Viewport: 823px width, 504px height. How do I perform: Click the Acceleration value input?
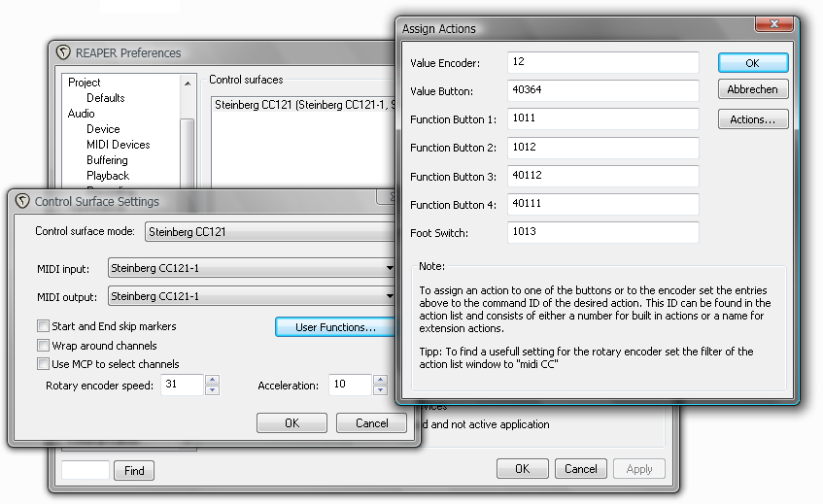(351, 385)
